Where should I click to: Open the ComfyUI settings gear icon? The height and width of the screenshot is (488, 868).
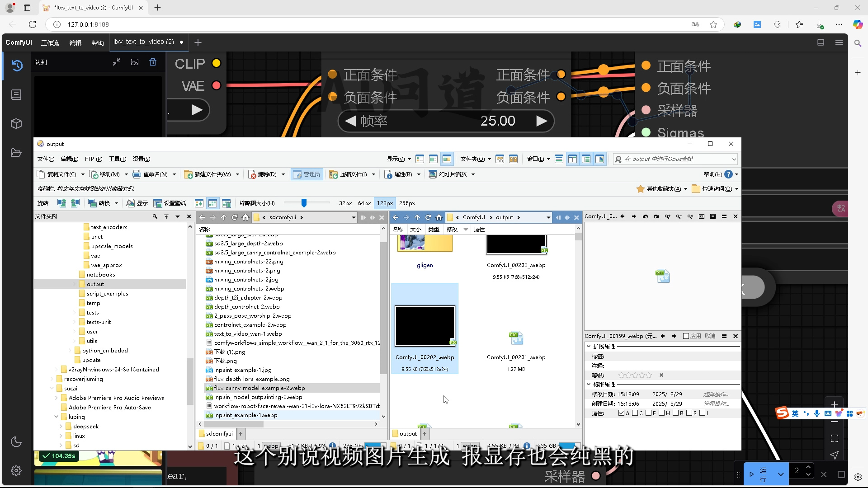[17, 471]
